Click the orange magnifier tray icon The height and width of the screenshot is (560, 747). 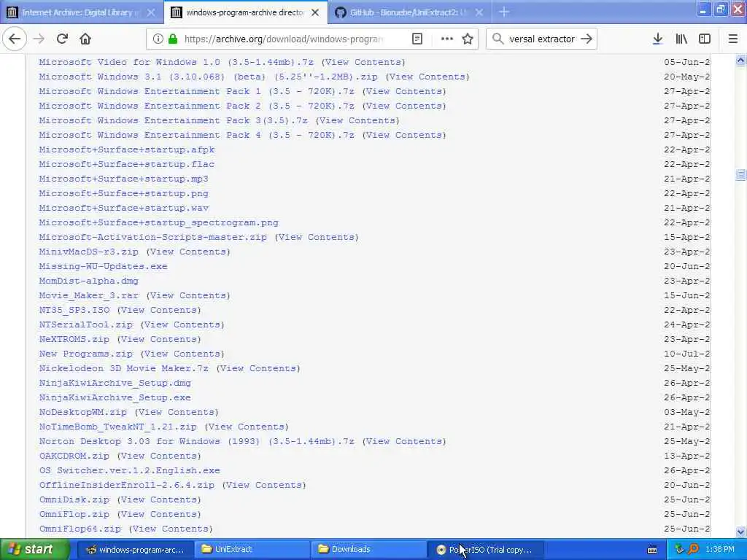pos(693,549)
